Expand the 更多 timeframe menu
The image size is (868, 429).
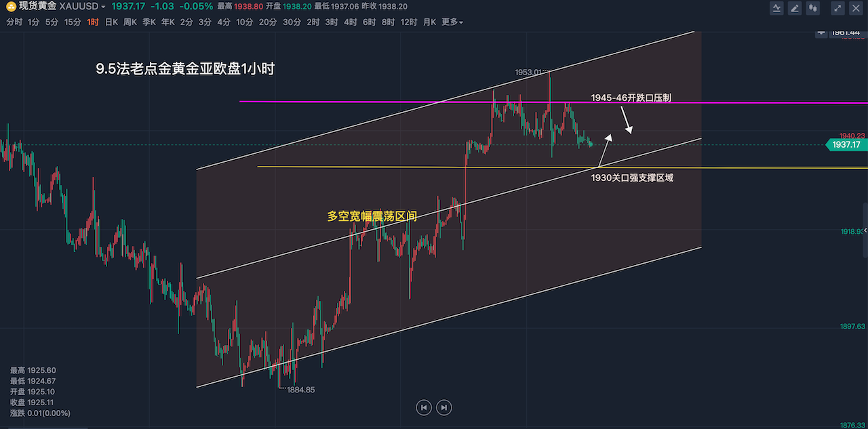452,22
